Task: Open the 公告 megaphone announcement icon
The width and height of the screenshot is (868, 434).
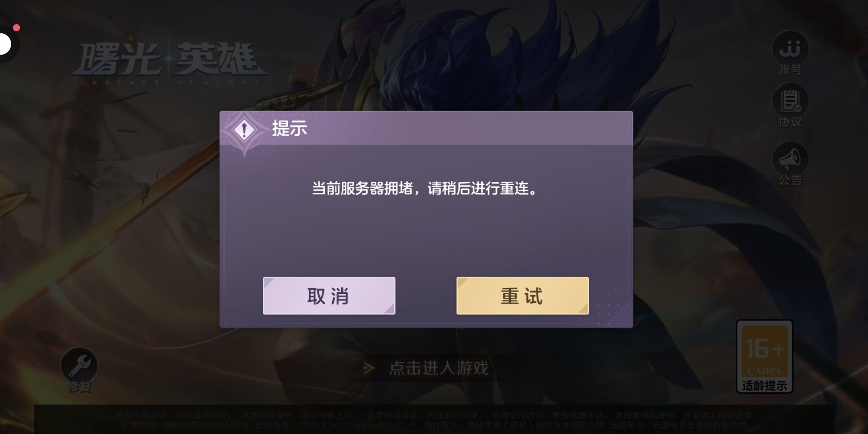Action: point(790,159)
